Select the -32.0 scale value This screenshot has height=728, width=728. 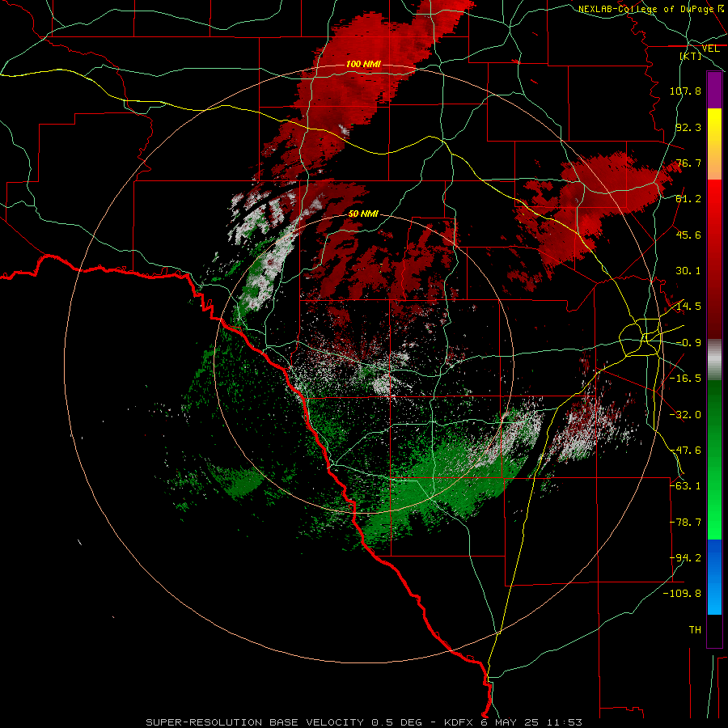click(685, 415)
